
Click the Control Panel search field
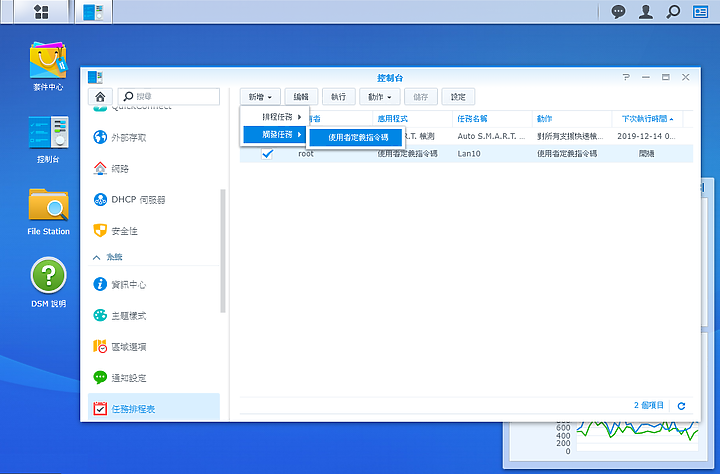click(169, 96)
